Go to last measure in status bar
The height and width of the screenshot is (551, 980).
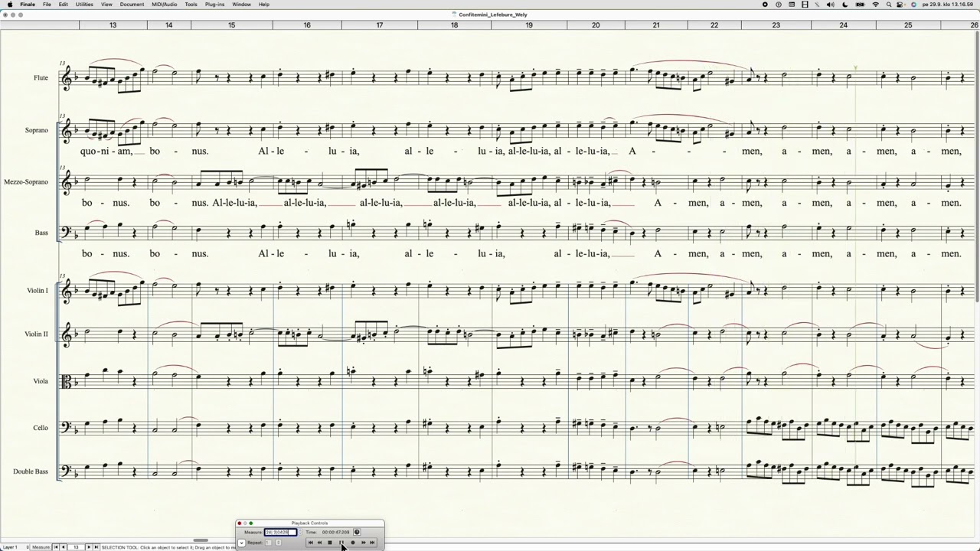tap(96, 547)
